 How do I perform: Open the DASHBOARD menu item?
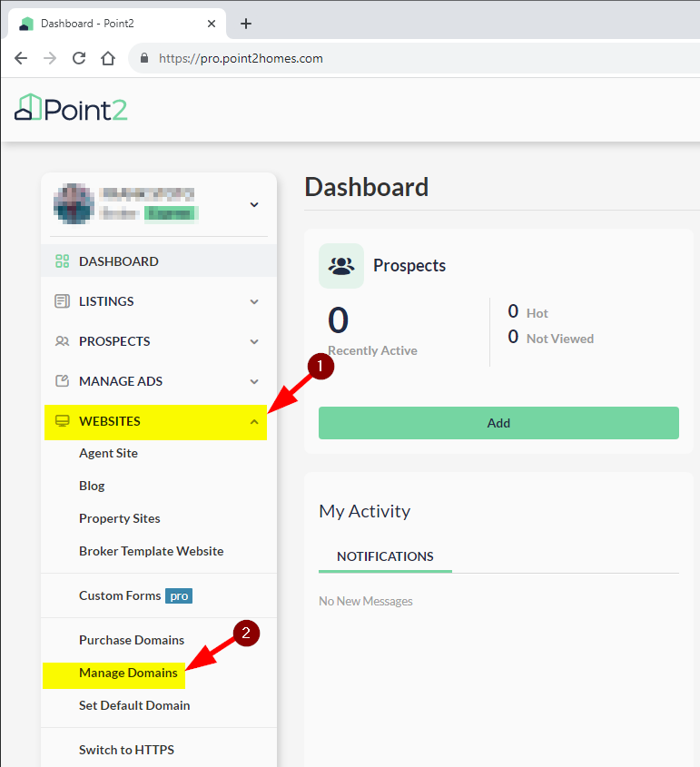(x=159, y=261)
